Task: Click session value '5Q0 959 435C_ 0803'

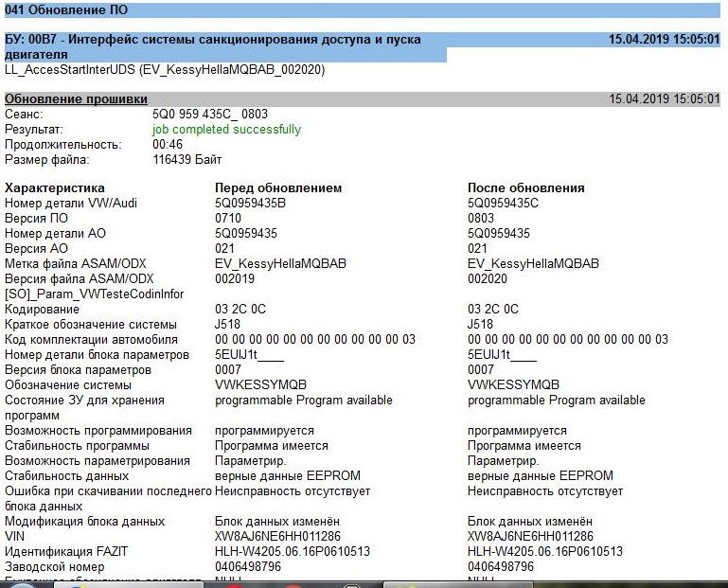Action: (x=210, y=115)
